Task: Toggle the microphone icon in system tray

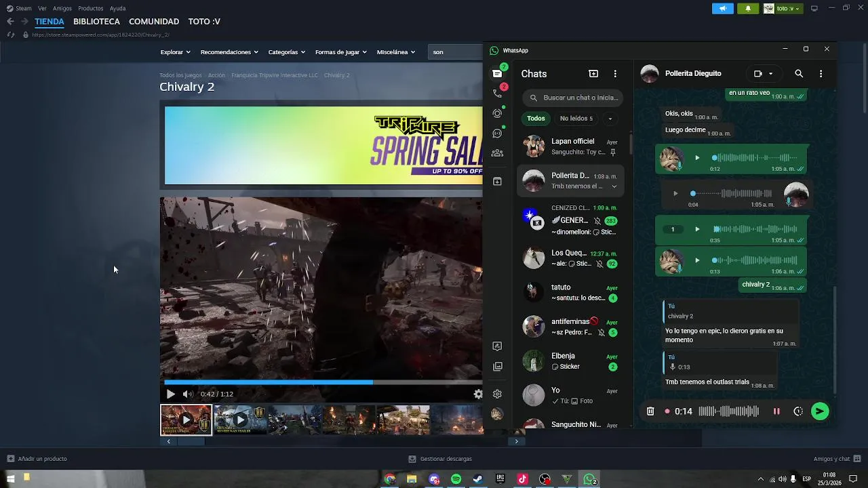Action: click(x=793, y=479)
